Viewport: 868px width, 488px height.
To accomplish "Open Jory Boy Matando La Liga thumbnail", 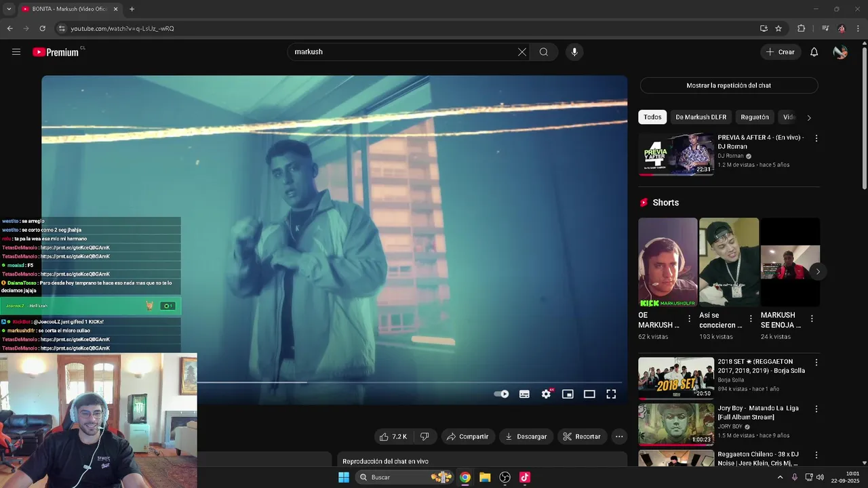I will click(x=676, y=425).
